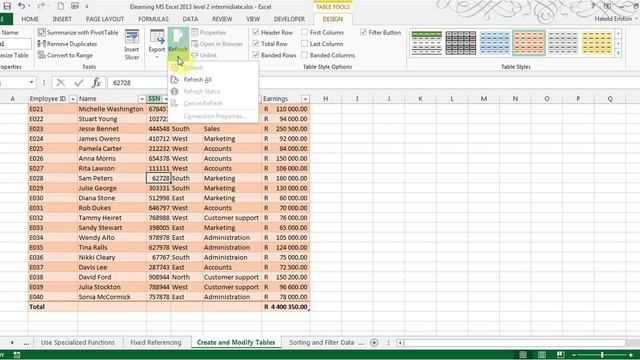Apply the blue table style

pyautogui.click(x=495, y=42)
